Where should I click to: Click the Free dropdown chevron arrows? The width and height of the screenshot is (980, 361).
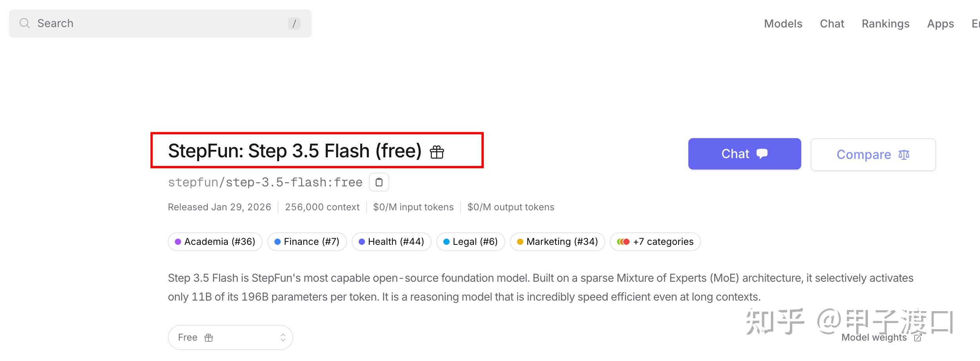283,337
